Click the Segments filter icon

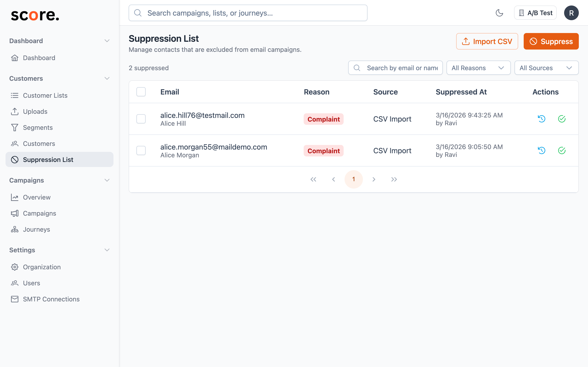click(15, 128)
